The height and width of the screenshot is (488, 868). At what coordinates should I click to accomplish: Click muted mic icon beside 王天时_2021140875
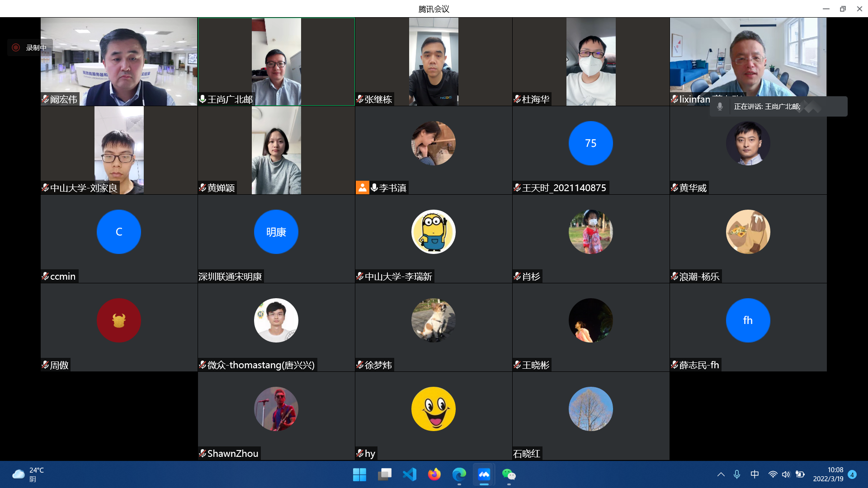(517, 188)
